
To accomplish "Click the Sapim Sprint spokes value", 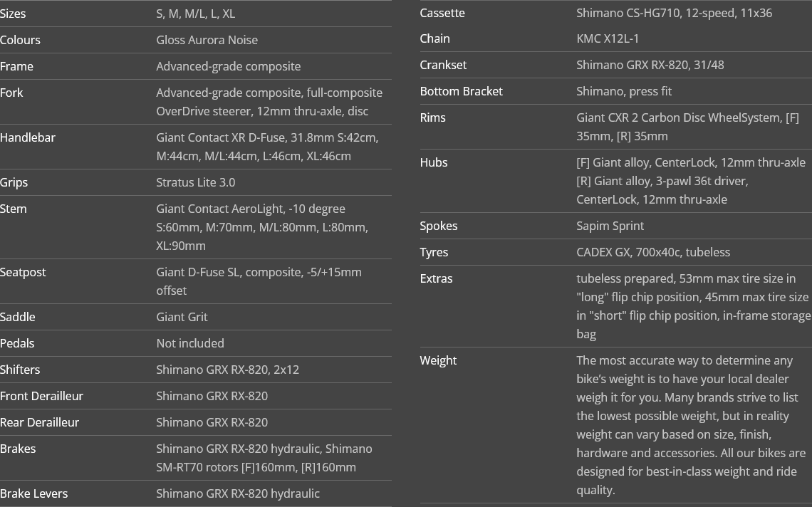I will (610, 226).
